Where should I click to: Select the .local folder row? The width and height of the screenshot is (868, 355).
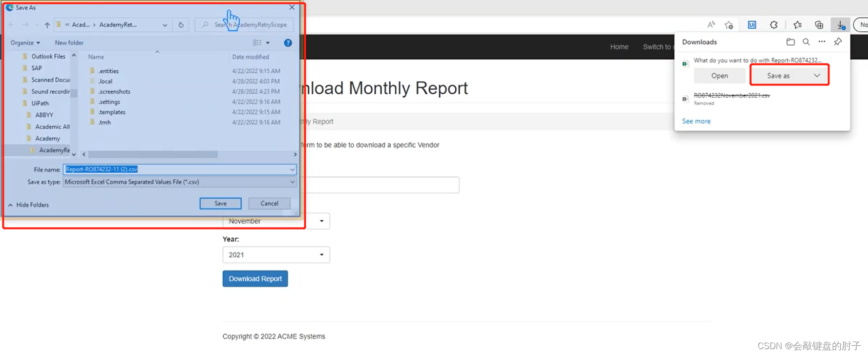[x=105, y=82]
